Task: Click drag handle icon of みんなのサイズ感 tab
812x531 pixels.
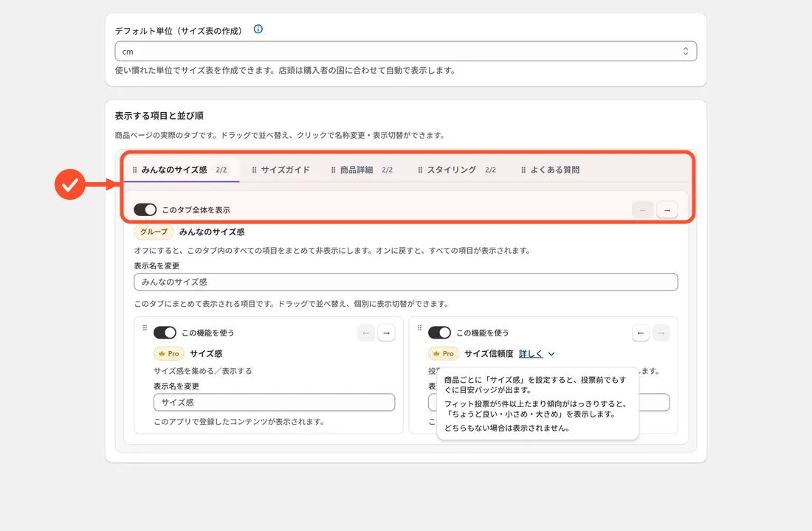Action: coord(134,170)
